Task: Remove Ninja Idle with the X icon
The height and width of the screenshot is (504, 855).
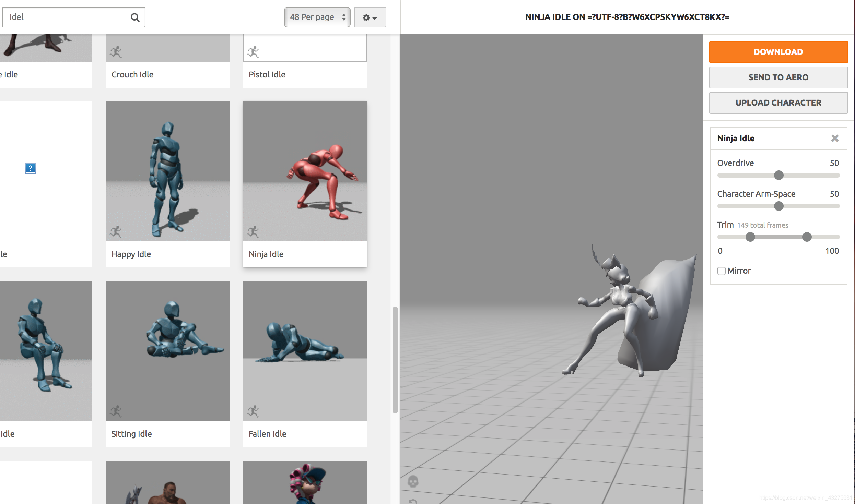Action: coord(835,138)
